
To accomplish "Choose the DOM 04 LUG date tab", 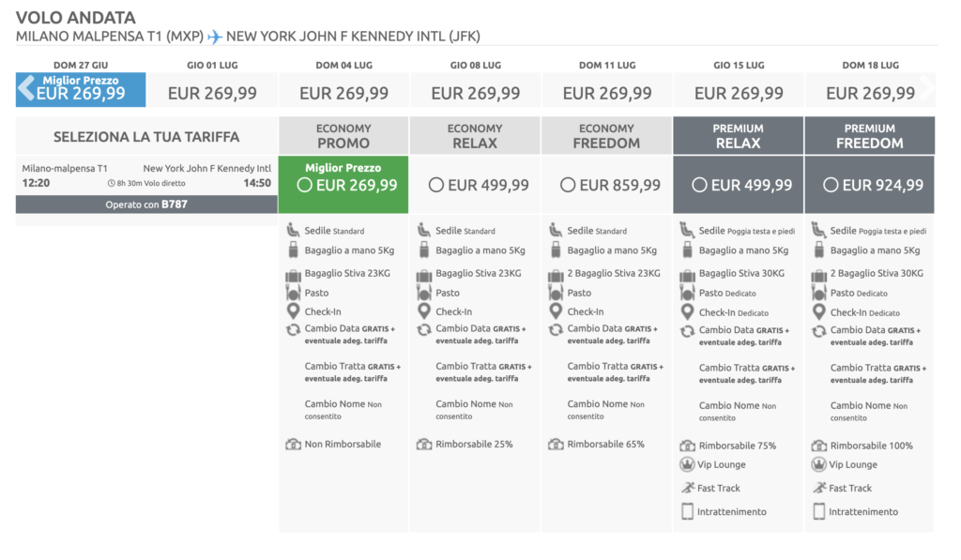I will [x=343, y=84].
